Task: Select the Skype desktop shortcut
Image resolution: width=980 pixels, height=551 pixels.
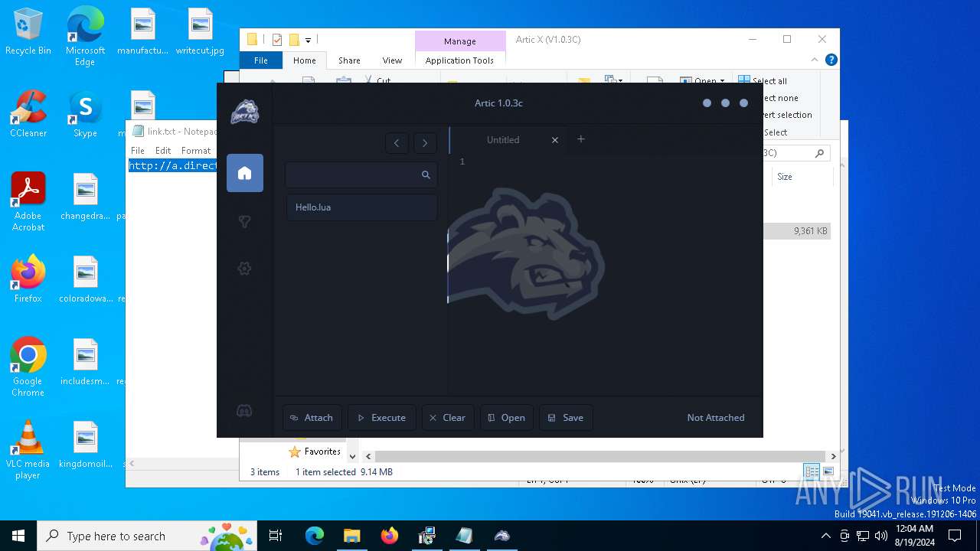Action: pyautogui.click(x=85, y=115)
